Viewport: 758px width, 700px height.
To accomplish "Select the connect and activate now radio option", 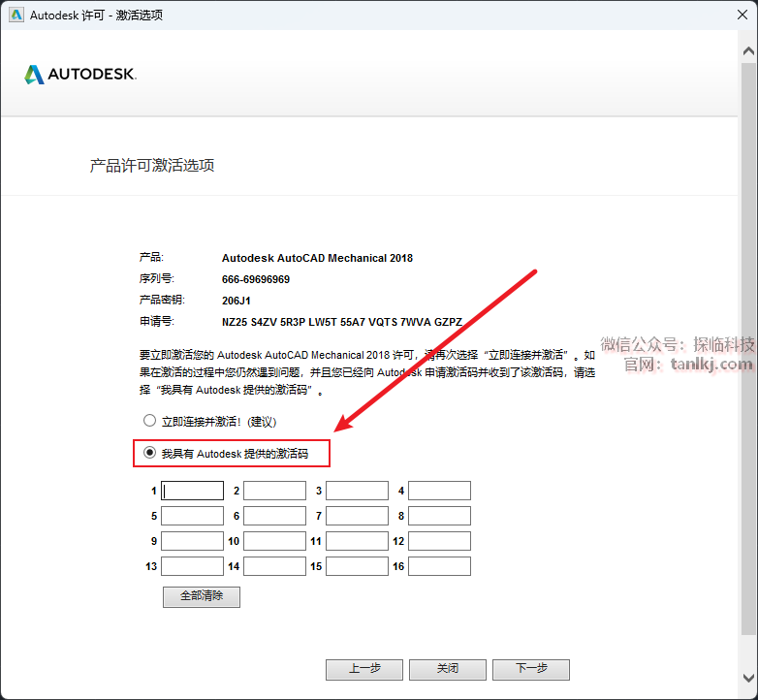I will click(x=149, y=421).
